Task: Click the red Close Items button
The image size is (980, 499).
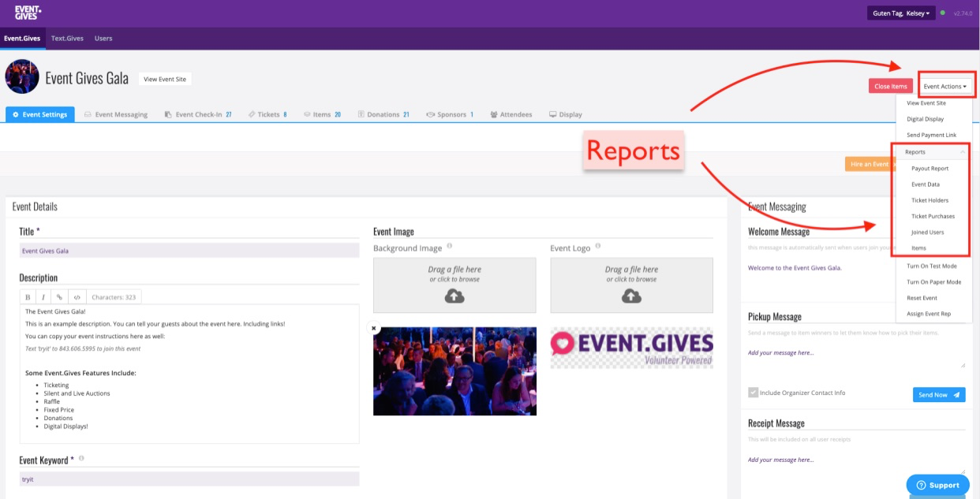Action: click(x=890, y=86)
